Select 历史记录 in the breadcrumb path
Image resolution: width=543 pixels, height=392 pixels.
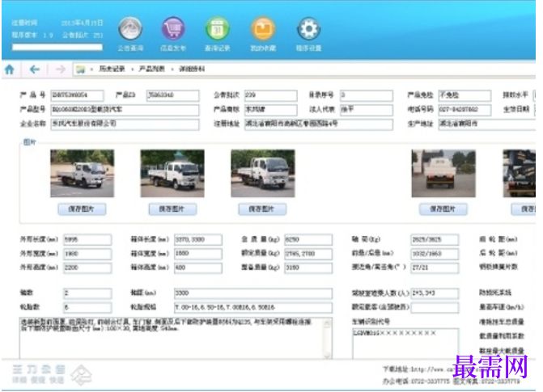tap(112, 69)
